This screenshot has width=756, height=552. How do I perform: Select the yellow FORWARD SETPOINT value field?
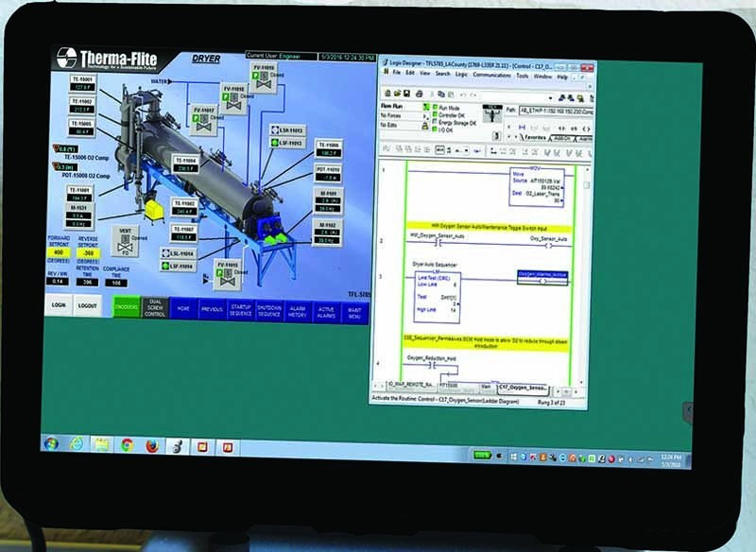coord(59,252)
